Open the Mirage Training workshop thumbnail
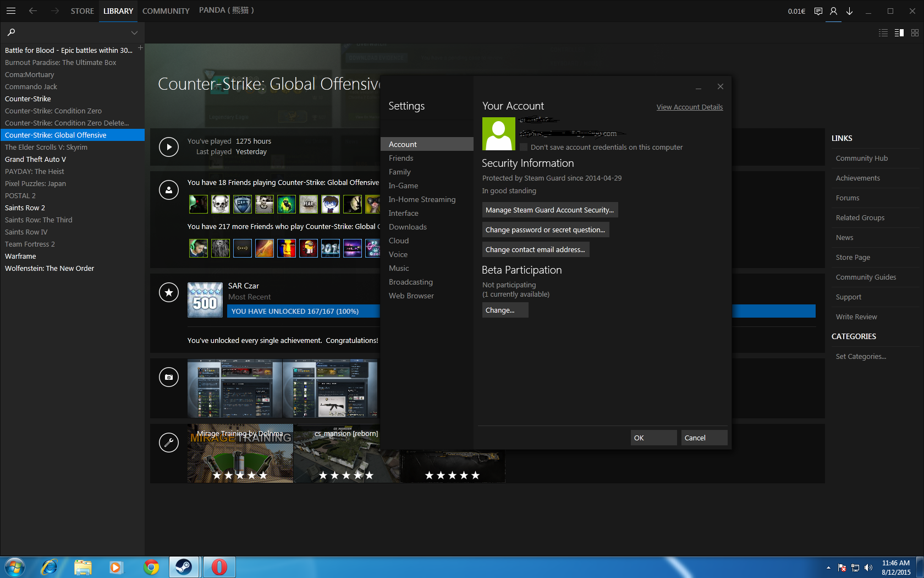Screen dimensions: 924x578 tap(240, 454)
